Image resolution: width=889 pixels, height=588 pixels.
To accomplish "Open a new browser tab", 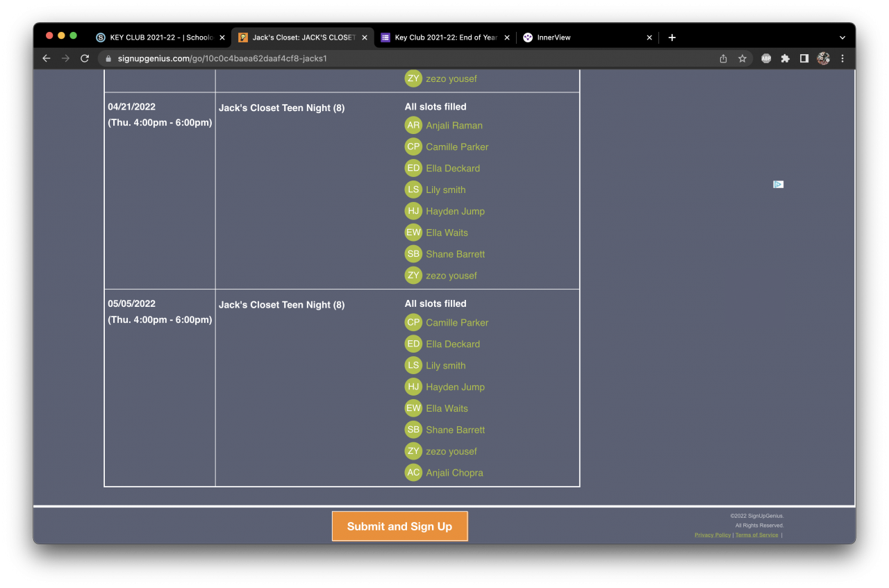I will 672,37.
